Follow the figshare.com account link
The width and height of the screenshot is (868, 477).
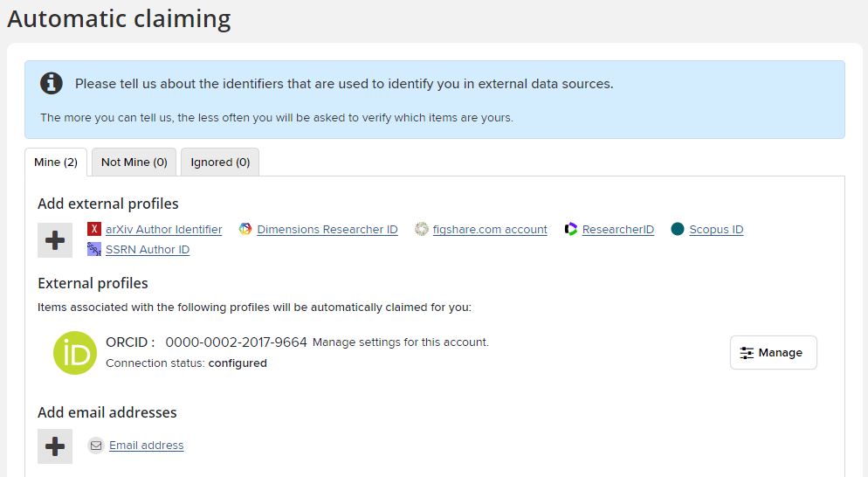point(490,230)
